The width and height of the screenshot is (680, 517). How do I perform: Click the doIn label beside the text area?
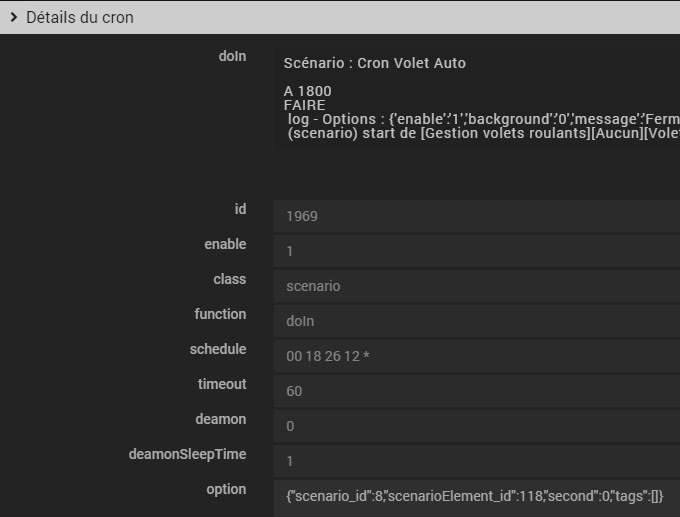(x=231, y=56)
